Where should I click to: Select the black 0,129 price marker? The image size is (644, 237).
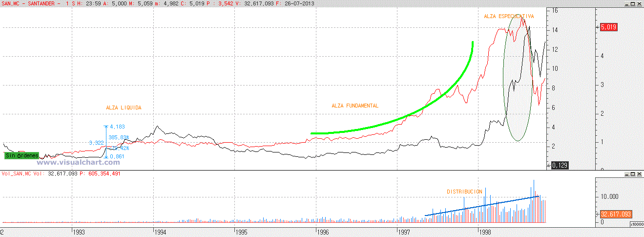560,166
